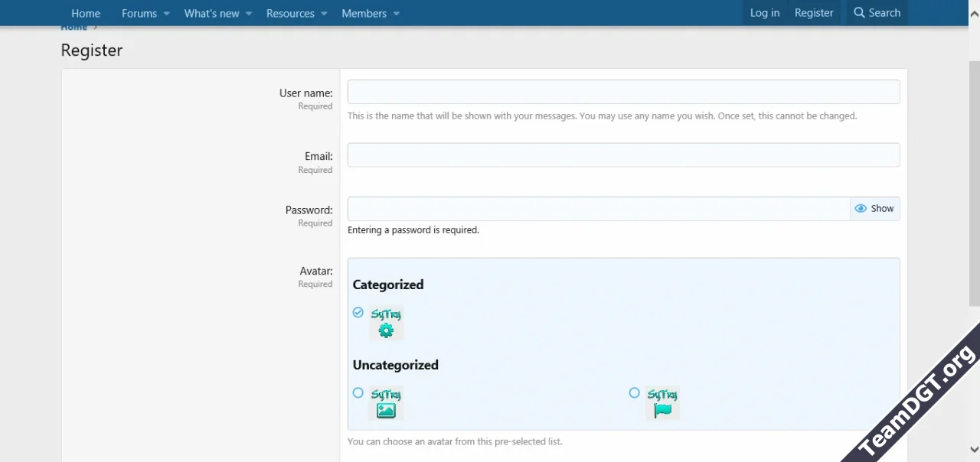Click the eye icon in Password field

point(861,209)
